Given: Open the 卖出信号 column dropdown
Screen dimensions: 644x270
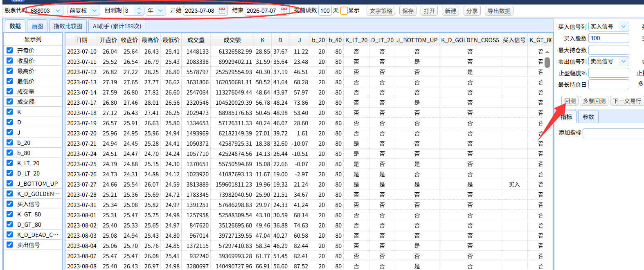Looking at the screenshot, I should (x=623, y=61).
